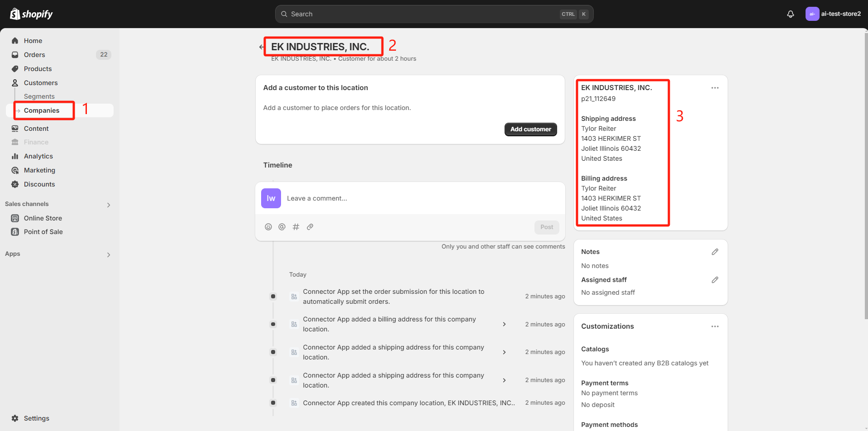Click the "automatically submit orders" timeline entry
The image size is (868, 431).
pyautogui.click(x=393, y=297)
